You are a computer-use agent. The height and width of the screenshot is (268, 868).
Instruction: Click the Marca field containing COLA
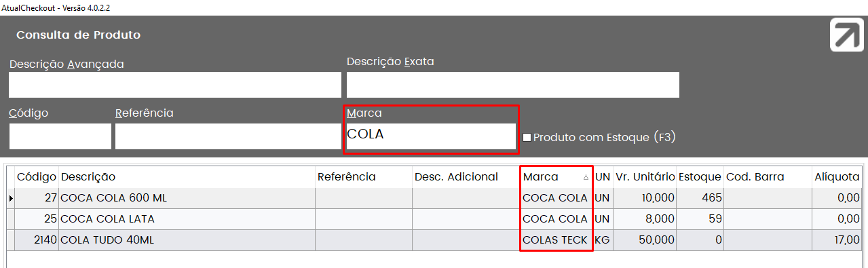[x=431, y=135]
